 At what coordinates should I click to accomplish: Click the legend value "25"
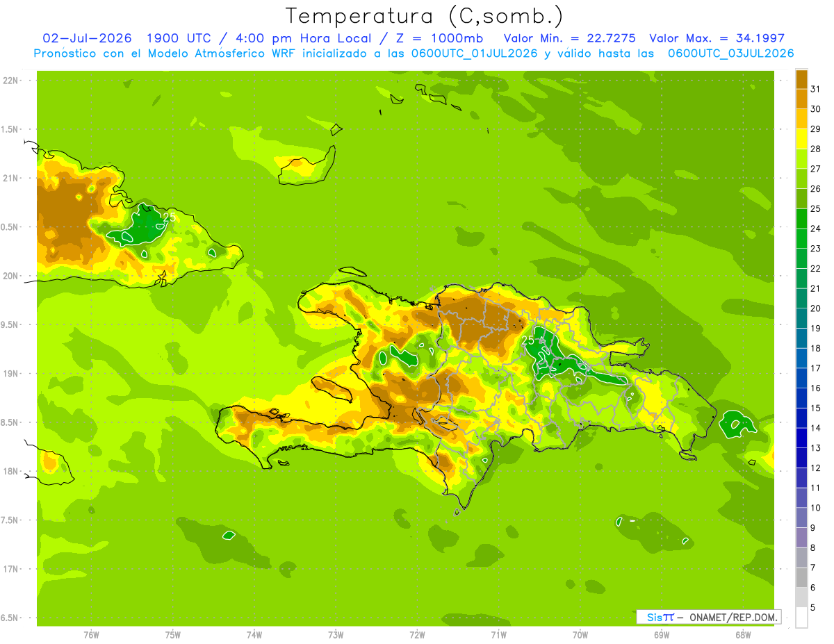816,209
